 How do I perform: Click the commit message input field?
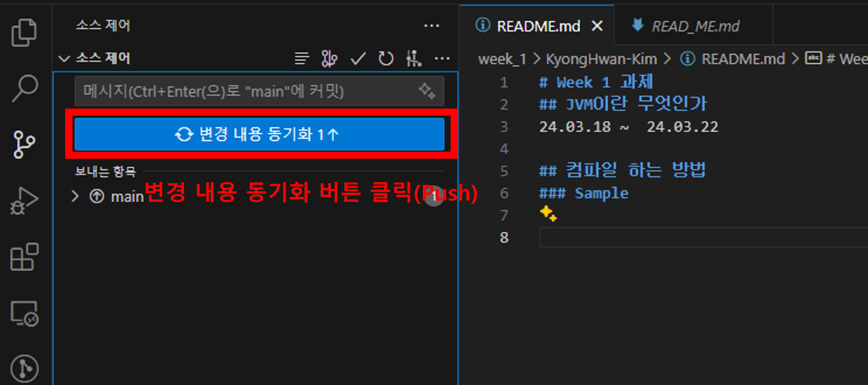click(259, 91)
